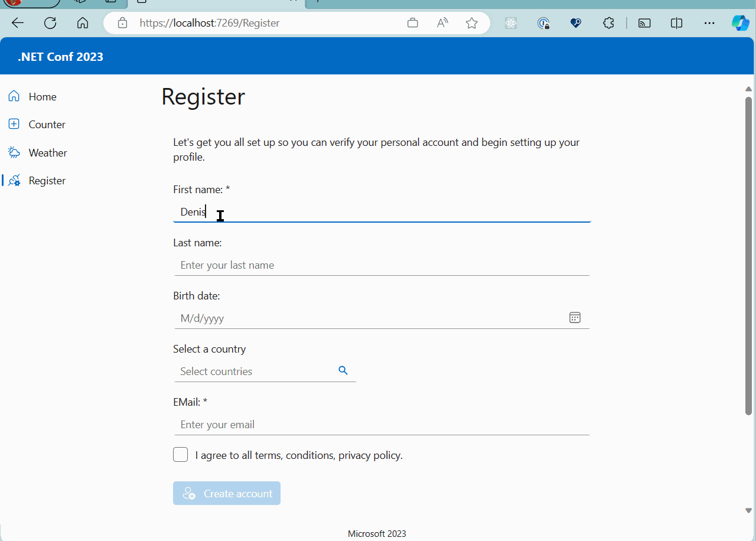Click the Microsoft 2023 footer text
Viewport: 756px width, 541px height.
click(377, 533)
